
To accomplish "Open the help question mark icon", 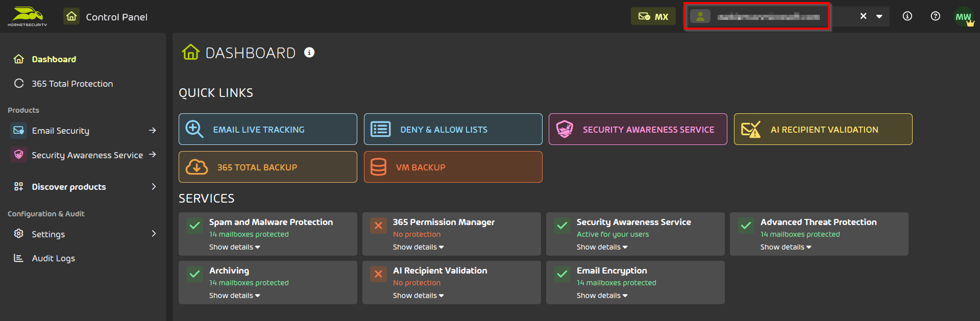I will coord(935,16).
